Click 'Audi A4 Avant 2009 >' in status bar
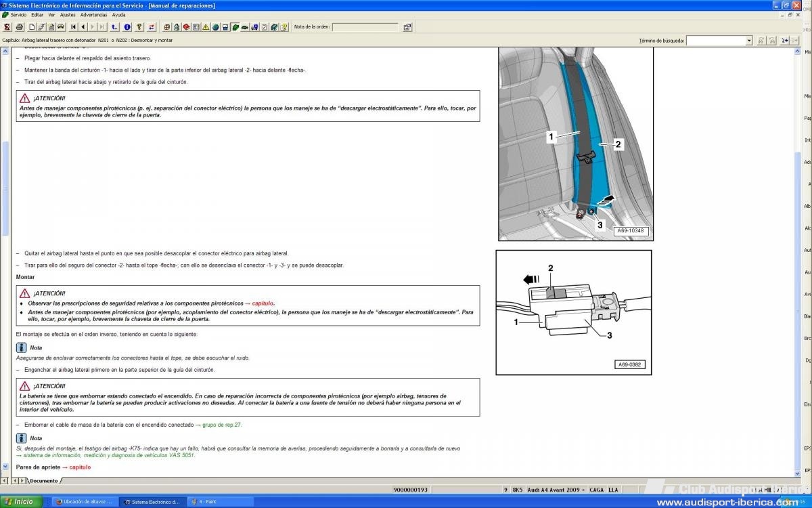The image size is (812, 508). coord(556,489)
